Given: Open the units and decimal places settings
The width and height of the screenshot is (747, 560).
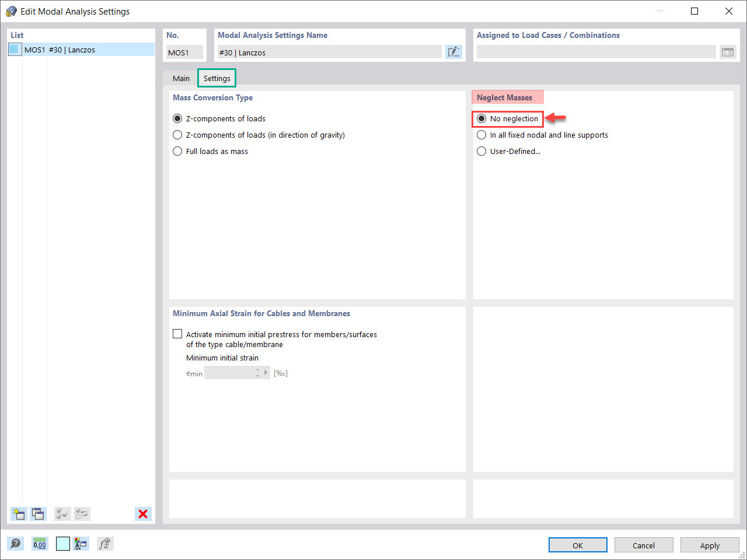Looking at the screenshot, I should click(39, 544).
